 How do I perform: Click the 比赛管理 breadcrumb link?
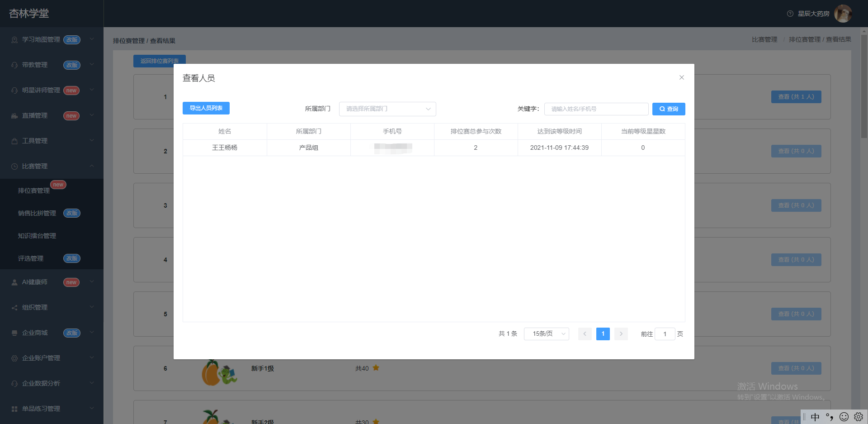(x=764, y=40)
